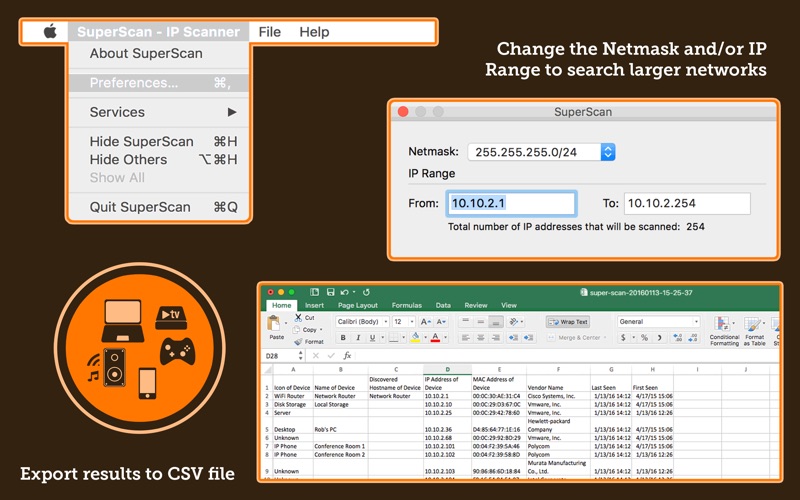
Task: Open the File menu
Action: 269,32
